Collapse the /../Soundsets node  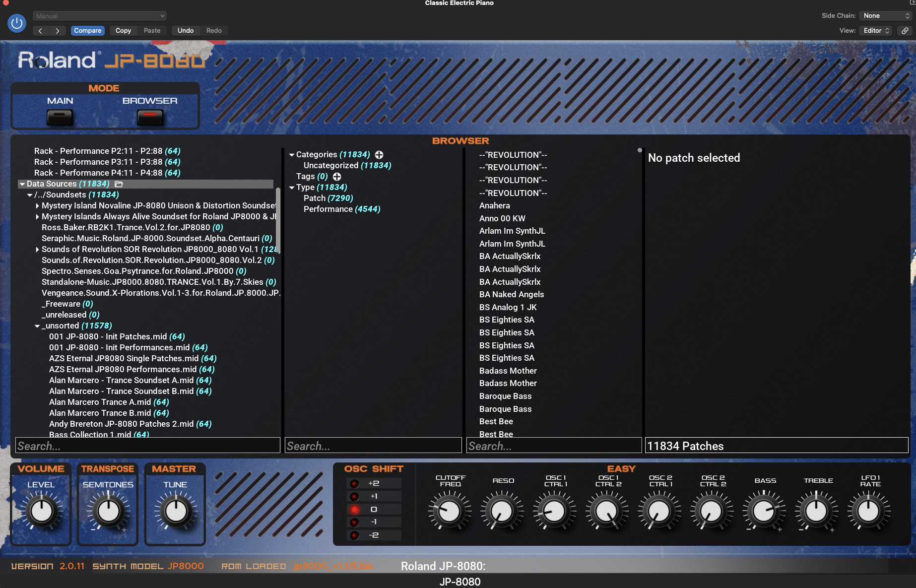click(x=30, y=195)
